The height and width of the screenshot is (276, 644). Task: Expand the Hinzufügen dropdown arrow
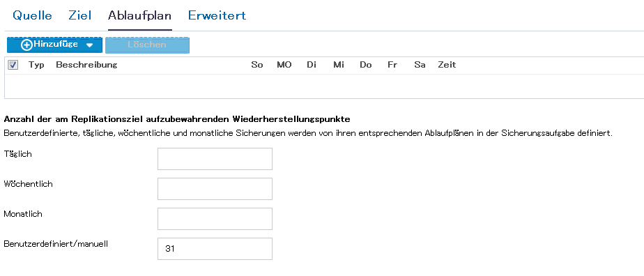tap(89, 45)
